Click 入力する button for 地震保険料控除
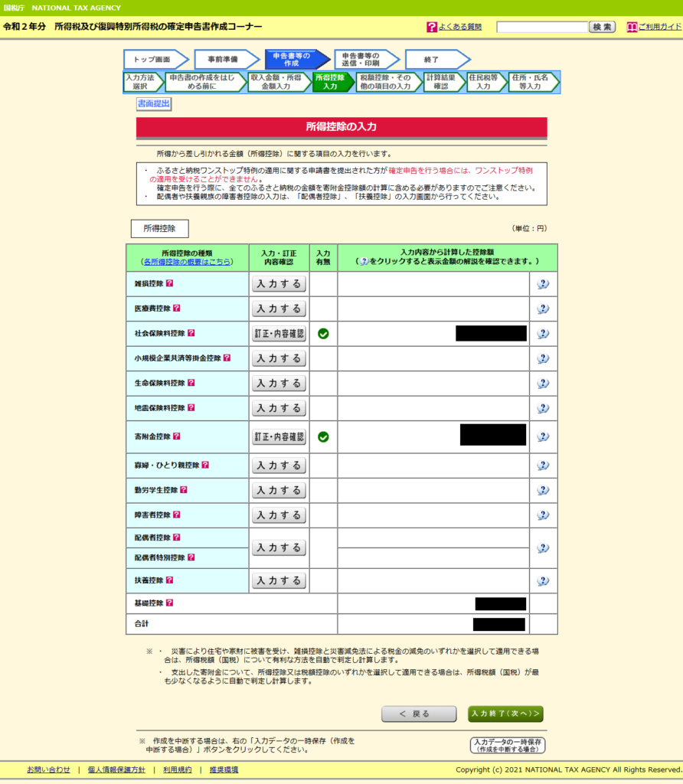This screenshot has height=784, width=683. (279, 409)
